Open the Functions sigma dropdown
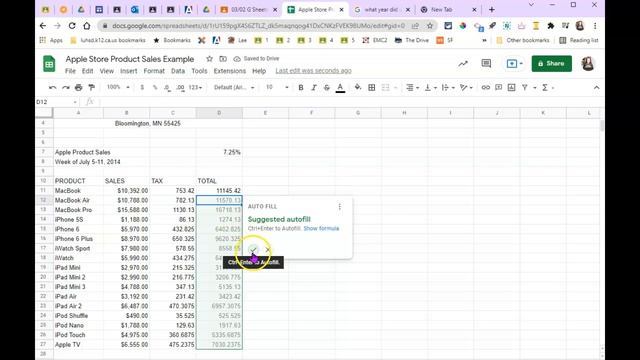640x360 pixels. pos(547,87)
